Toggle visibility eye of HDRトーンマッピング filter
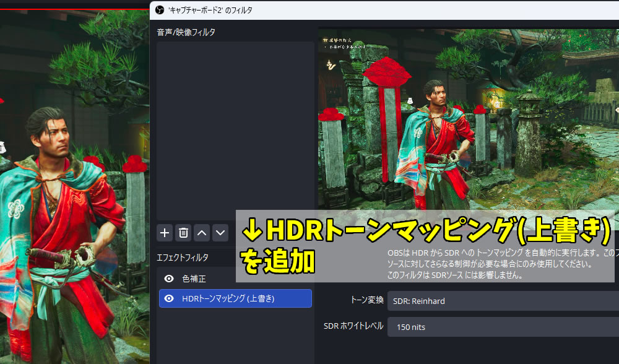The image size is (619, 364). click(169, 298)
